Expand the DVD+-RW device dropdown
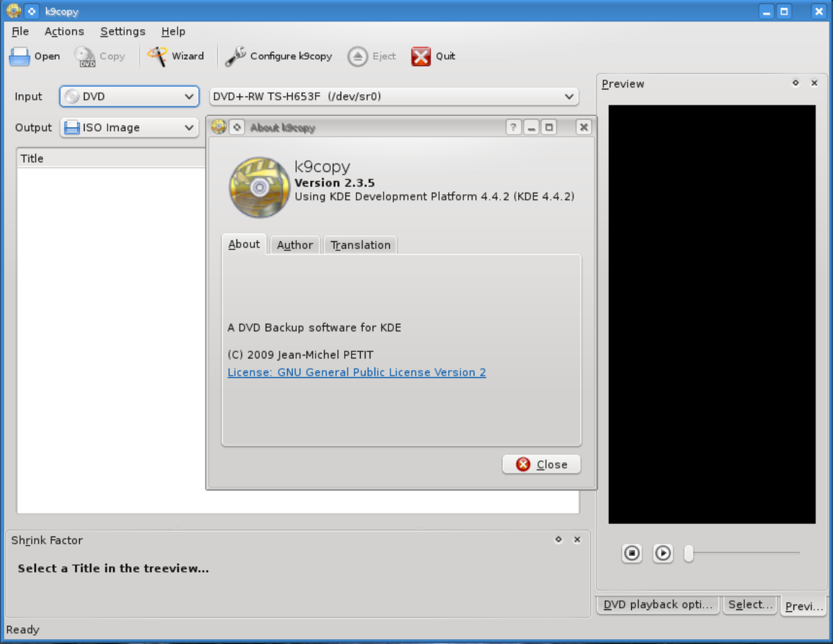833x644 pixels. point(394,97)
